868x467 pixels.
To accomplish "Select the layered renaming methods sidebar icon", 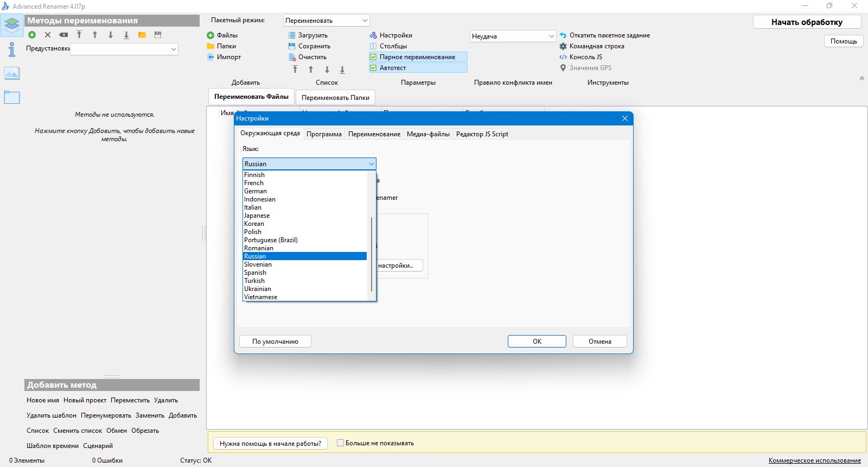I will pyautogui.click(x=12, y=25).
